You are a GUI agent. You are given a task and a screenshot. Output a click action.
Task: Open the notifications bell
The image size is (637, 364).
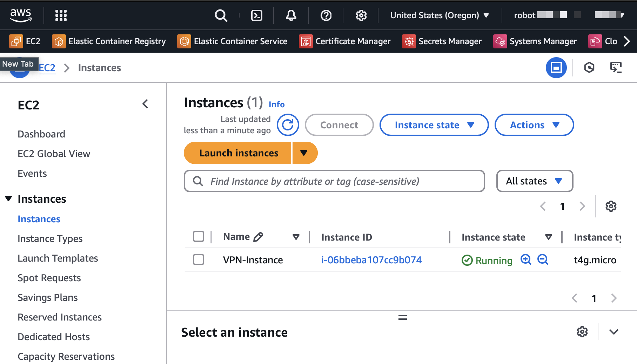click(x=291, y=15)
